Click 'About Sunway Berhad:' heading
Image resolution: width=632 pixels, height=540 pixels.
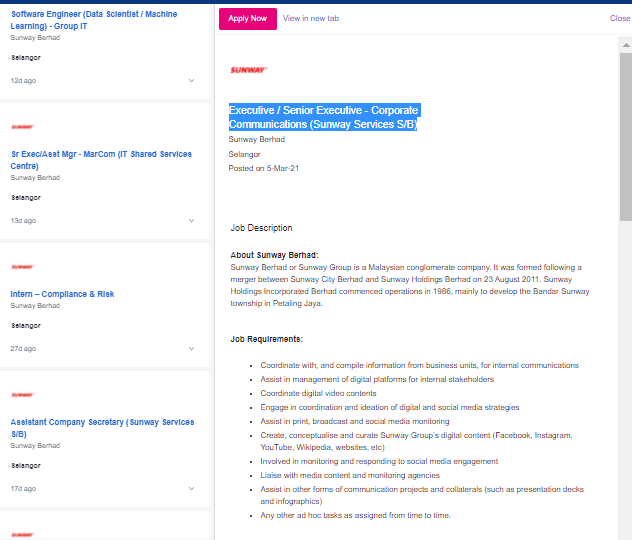pyautogui.click(x=274, y=255)
